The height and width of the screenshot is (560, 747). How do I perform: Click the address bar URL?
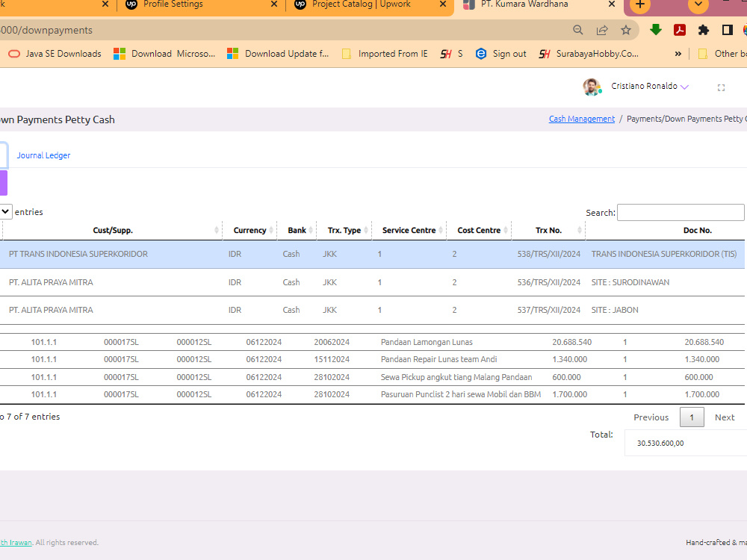(x=46, y=30)
